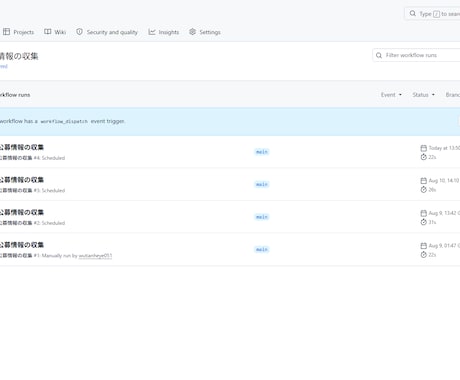
Task: Click main branch label for run #2
Action: 262,217
